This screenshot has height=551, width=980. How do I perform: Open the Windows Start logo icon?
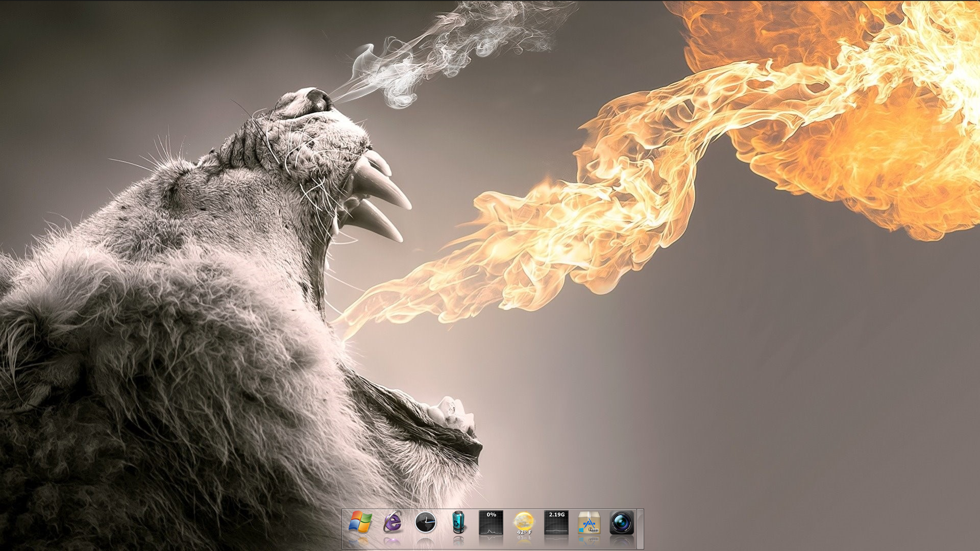click(360, 522)
